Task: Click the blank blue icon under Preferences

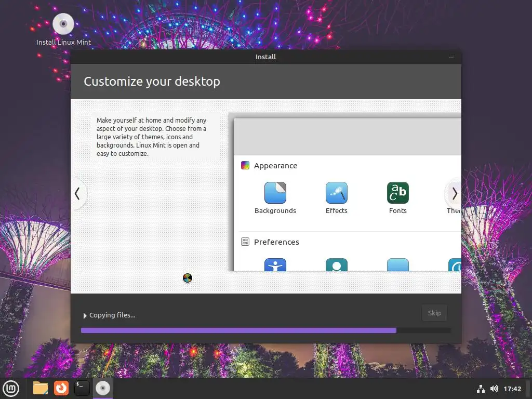Action: 397,265
